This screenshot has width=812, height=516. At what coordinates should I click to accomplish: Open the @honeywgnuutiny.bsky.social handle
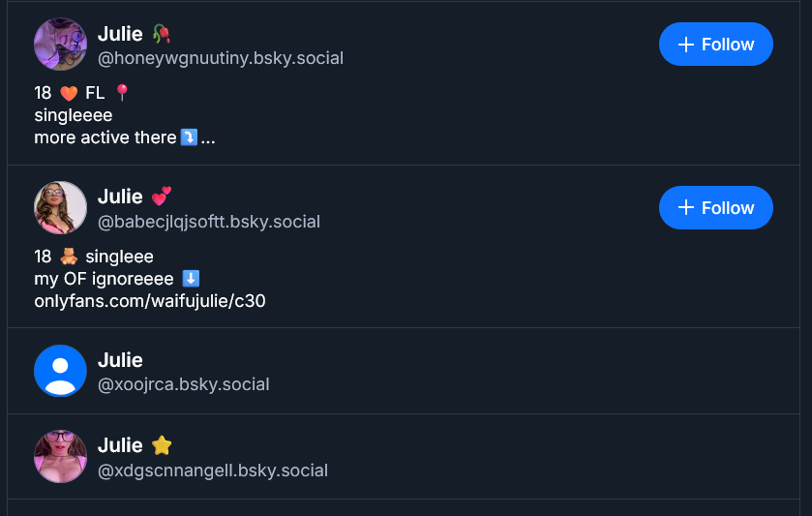coord(221,58)
